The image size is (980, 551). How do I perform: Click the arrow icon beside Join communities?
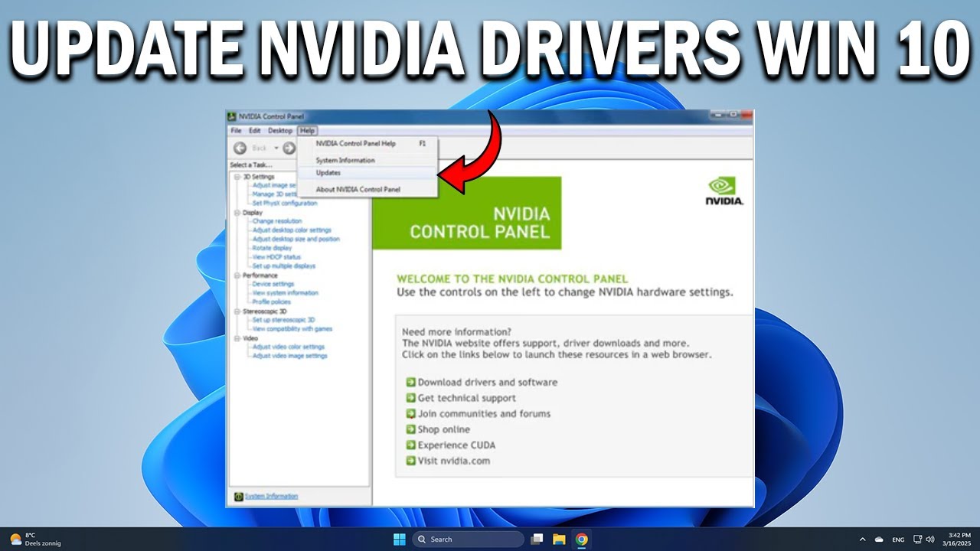pos(410,413)
